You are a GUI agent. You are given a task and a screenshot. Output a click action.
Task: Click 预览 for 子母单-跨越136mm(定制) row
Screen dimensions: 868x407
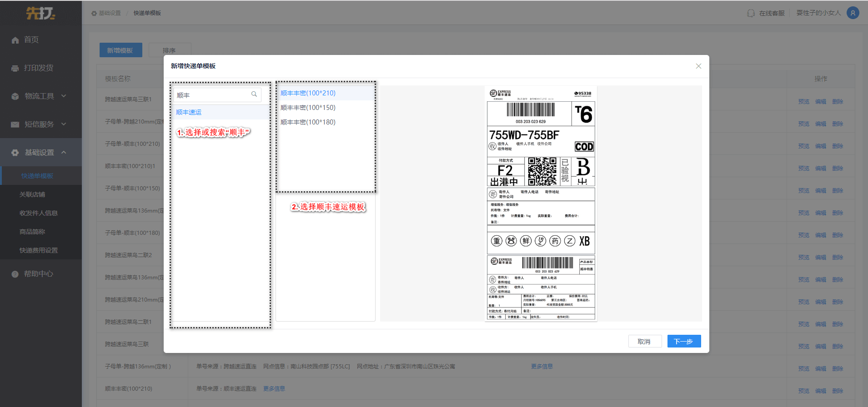click(x=803, y=368)
